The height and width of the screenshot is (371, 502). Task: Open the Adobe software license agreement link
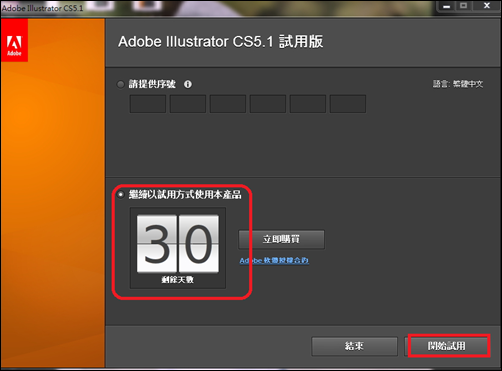pos(274,260)
